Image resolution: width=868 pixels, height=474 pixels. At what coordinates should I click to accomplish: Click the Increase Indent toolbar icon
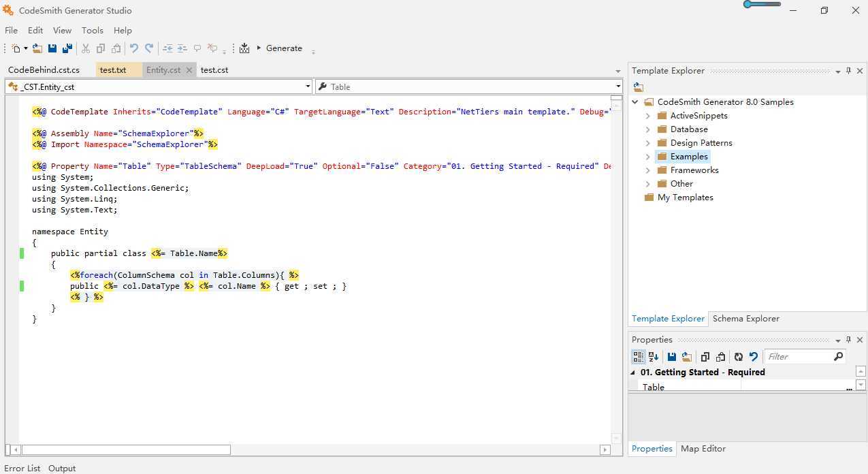pos(182,48)
